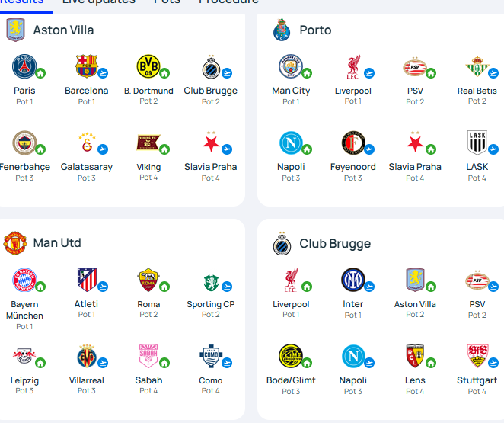Click the Aston Villa crest in card header
504x423 pixels.
[15, 30]
